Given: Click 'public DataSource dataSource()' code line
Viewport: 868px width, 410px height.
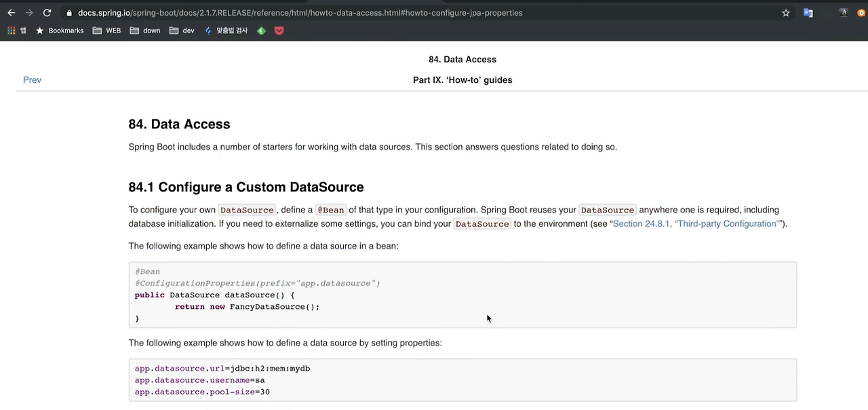Looking at the screenshot, I should click(215, 295).
